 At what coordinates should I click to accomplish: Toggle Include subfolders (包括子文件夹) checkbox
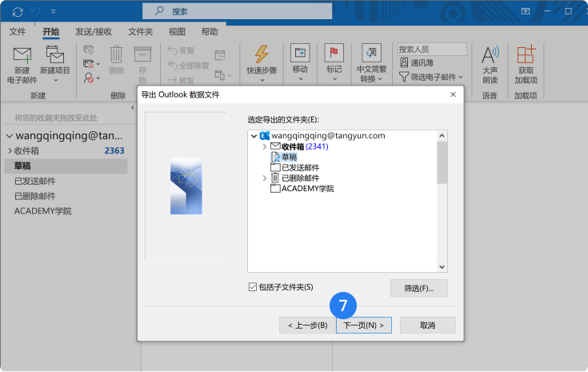tap(252, 287)
